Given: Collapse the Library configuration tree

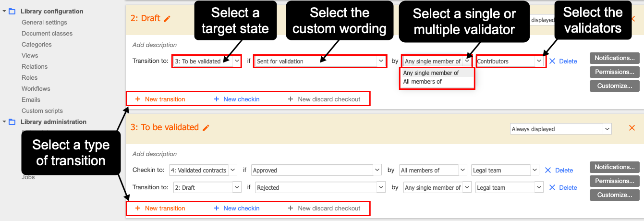Looking at the screenshot, I should coord(4,11).
